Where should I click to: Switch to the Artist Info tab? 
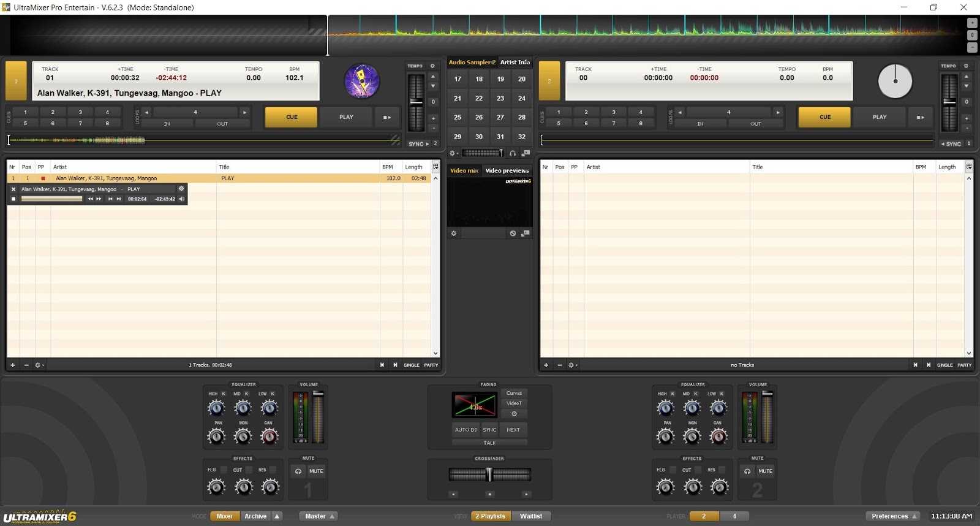515,62
